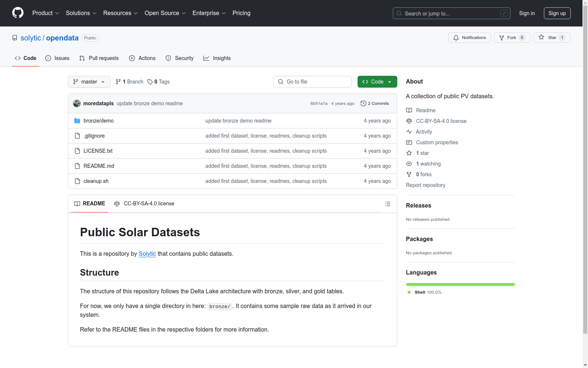Screen dimensions: 588x368
Task: Open the master branch dropdown
Action: tap(89, 82)
